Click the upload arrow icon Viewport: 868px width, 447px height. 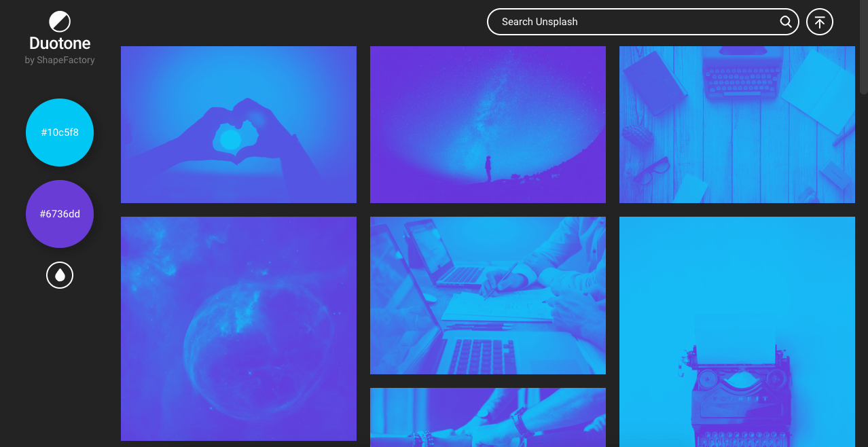click(820, 22)
